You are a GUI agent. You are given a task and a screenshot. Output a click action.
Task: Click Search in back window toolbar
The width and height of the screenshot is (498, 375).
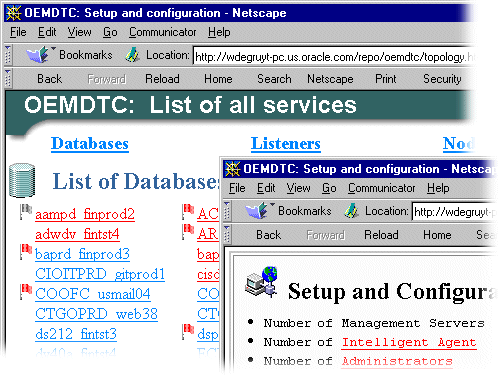(274, 79)
